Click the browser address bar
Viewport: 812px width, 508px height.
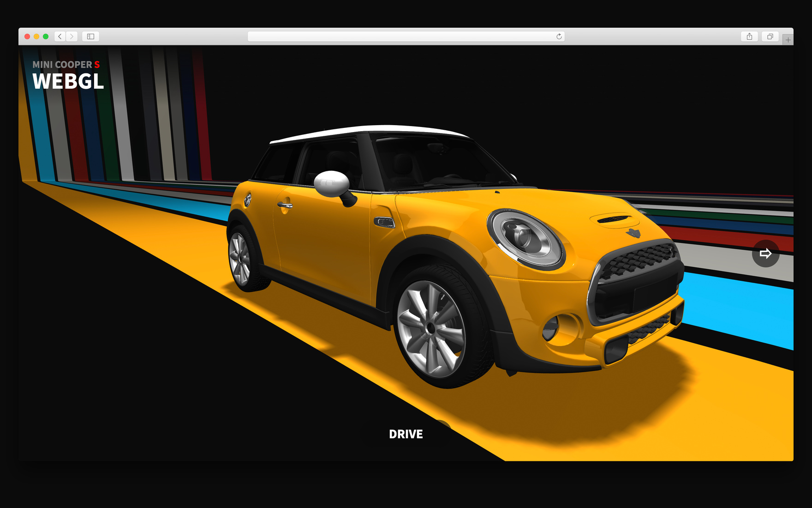(406, 36)
